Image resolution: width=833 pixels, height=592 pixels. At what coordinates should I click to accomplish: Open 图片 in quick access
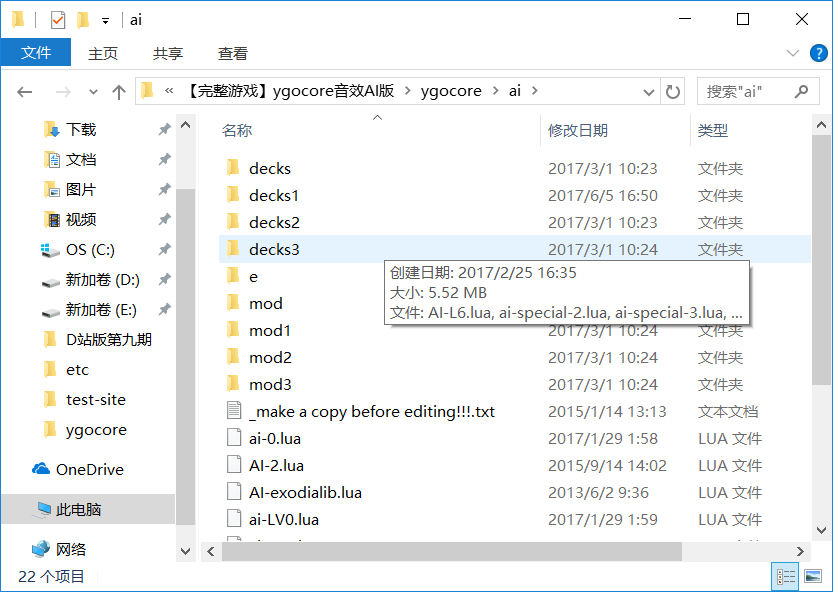click(x=81, y=189)
